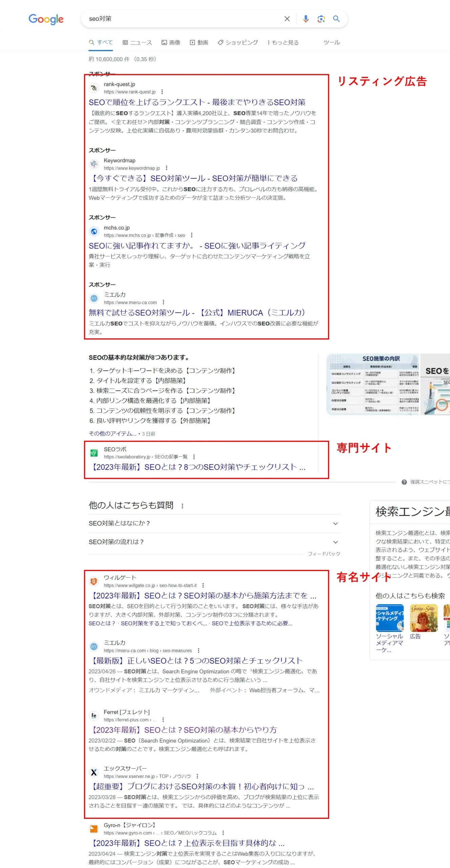Open the ツール search tools

click(x=332, y=42)
